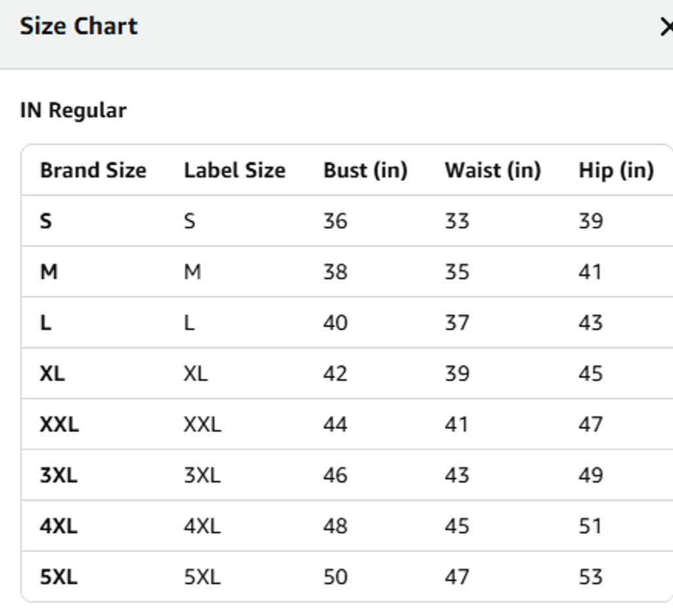Screen dimensions: 673x616
Task: Click the 4XL label size cell
Action: point(202,526)
